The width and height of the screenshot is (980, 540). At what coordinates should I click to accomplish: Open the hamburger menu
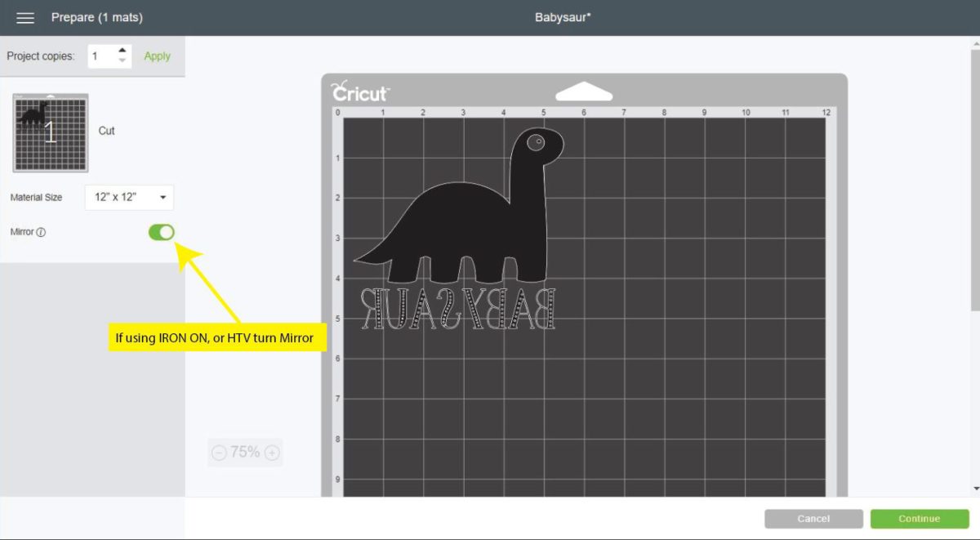(x=25, y=17)
